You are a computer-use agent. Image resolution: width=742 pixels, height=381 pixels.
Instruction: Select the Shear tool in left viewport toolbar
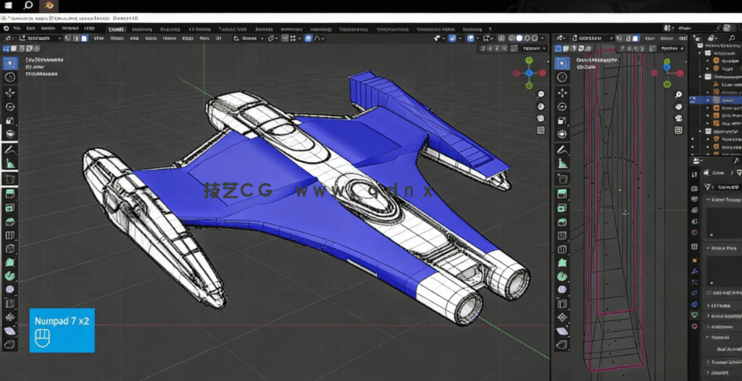click(10, 331)
